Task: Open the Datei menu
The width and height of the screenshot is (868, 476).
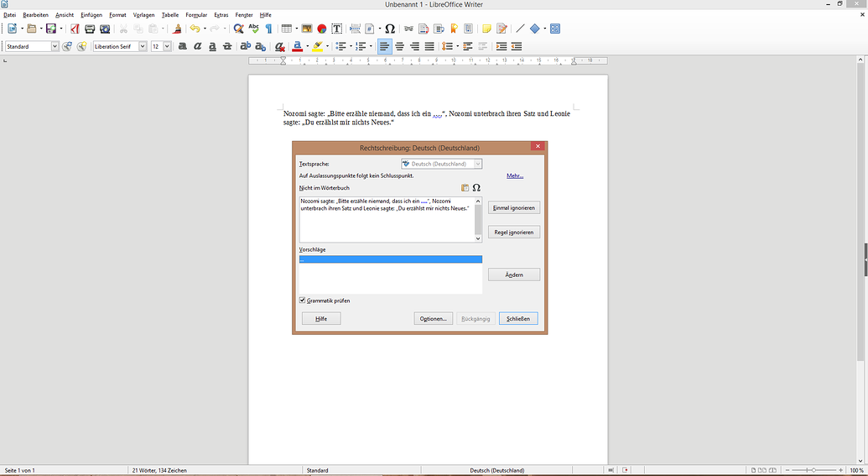Action: click(x=9, y=15)
